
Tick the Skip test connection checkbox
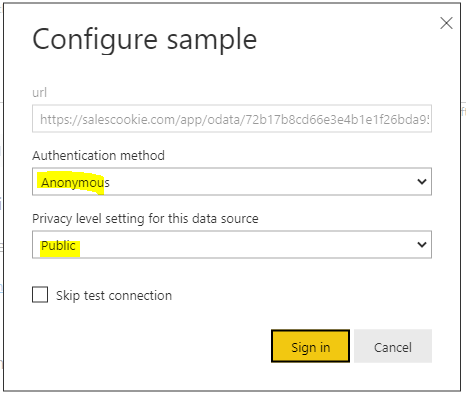coord(40,295)
